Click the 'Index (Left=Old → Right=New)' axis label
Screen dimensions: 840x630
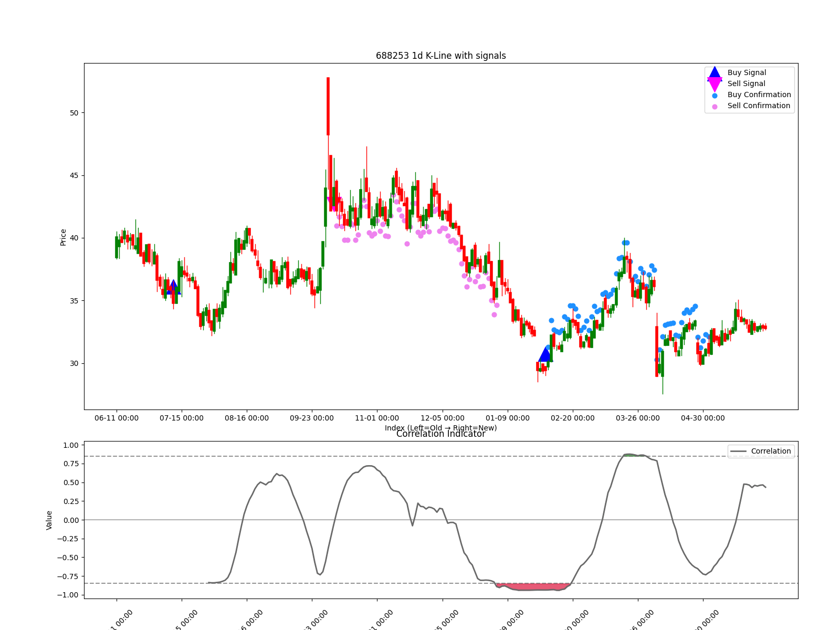coord(440,428)
